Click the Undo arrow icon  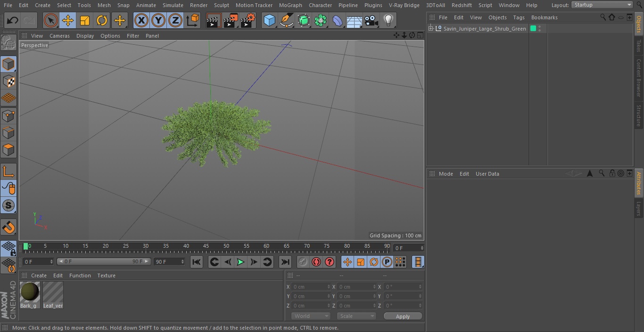(12, 20)
